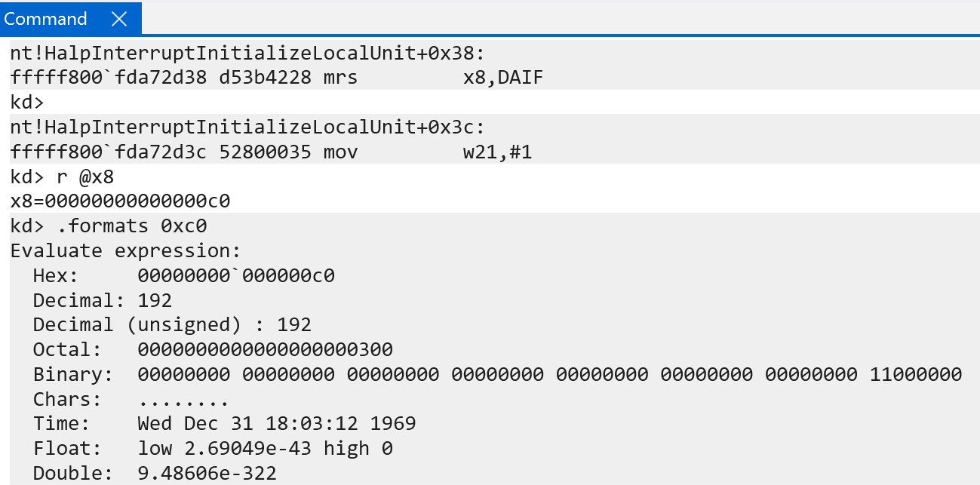The height and width of the screenshot is (485, 980).
Task: Click the 'Evaluate expression:' output line
Action: pos(125,250)
